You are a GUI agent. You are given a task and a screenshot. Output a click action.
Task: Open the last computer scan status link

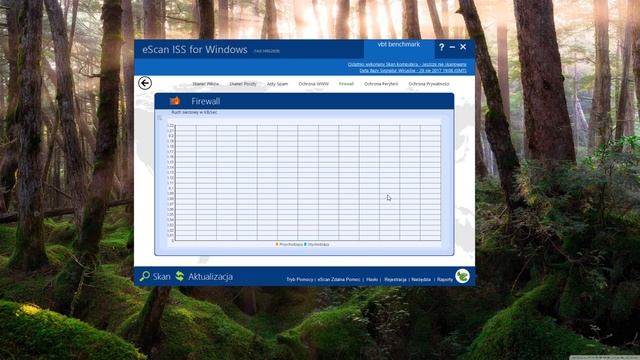coord(407,64)
